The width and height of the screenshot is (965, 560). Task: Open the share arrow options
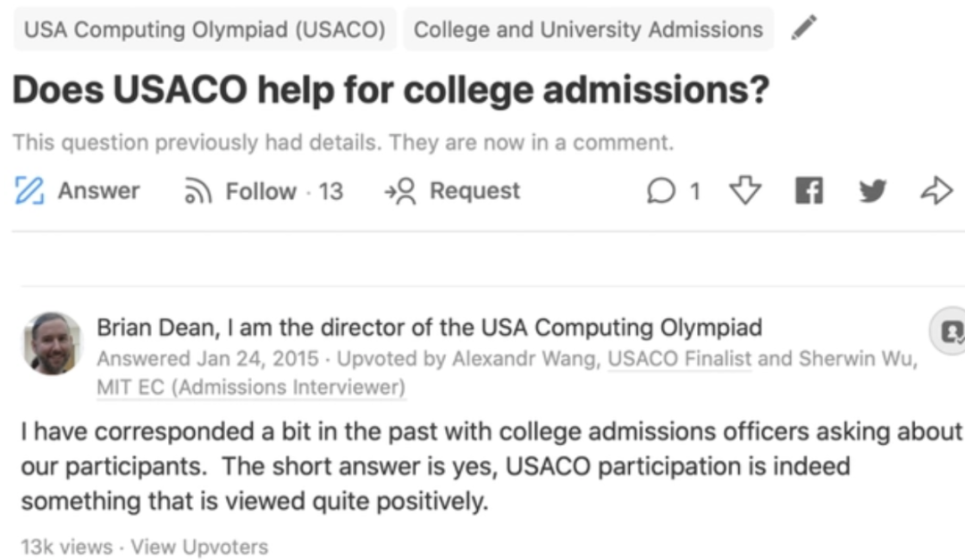click(936, 190)
